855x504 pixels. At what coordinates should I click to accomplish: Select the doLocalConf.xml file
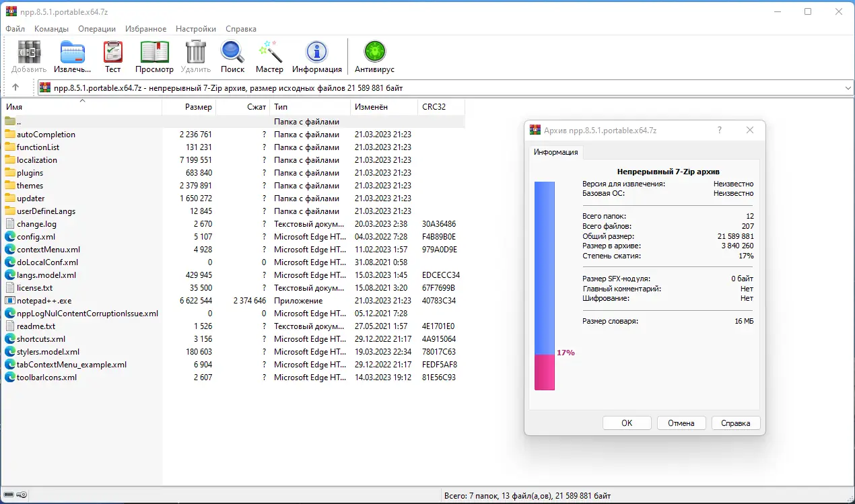(47, 262)
